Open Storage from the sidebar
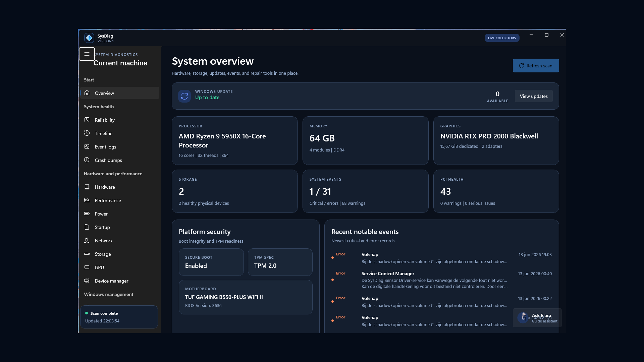This screenshot has width=644, height=362. pyautogui.click(x=120, y=254)
